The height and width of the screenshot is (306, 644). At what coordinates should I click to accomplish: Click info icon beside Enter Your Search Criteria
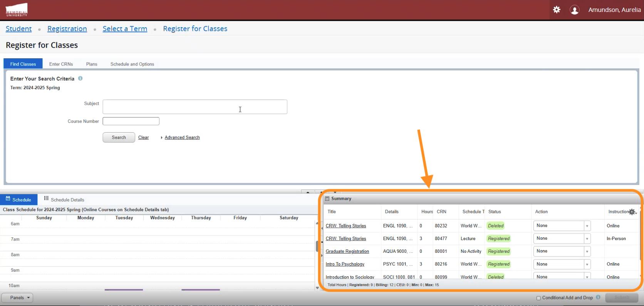click(80, 78)
